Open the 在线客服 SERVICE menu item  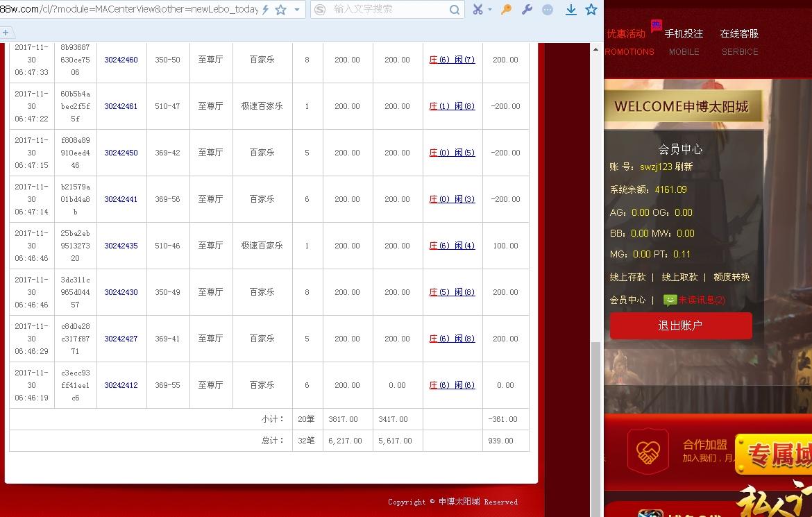pos(739,40)
